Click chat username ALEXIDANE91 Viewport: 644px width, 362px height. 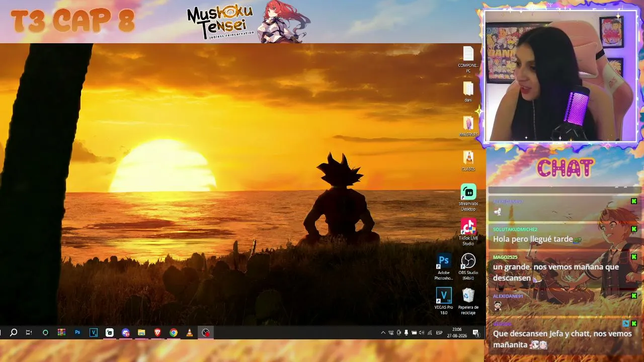point(508,296)
